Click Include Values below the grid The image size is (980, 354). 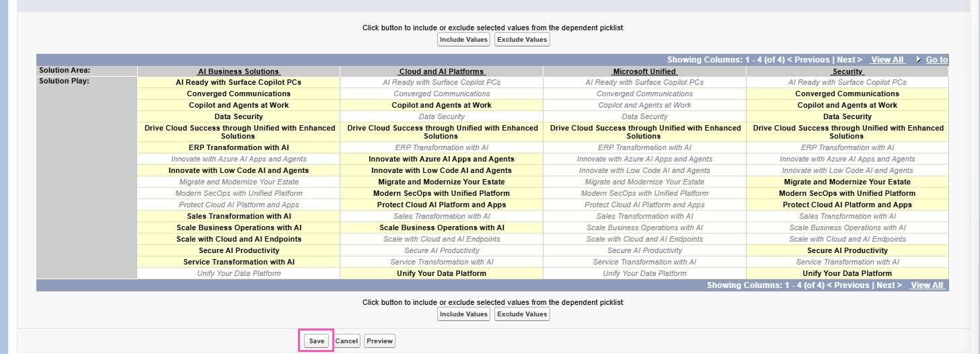coord(463,314)
